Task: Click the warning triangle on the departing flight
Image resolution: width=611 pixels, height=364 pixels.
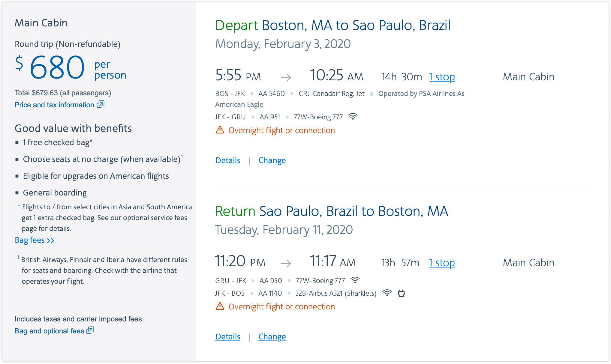Action: pos(220,130)
